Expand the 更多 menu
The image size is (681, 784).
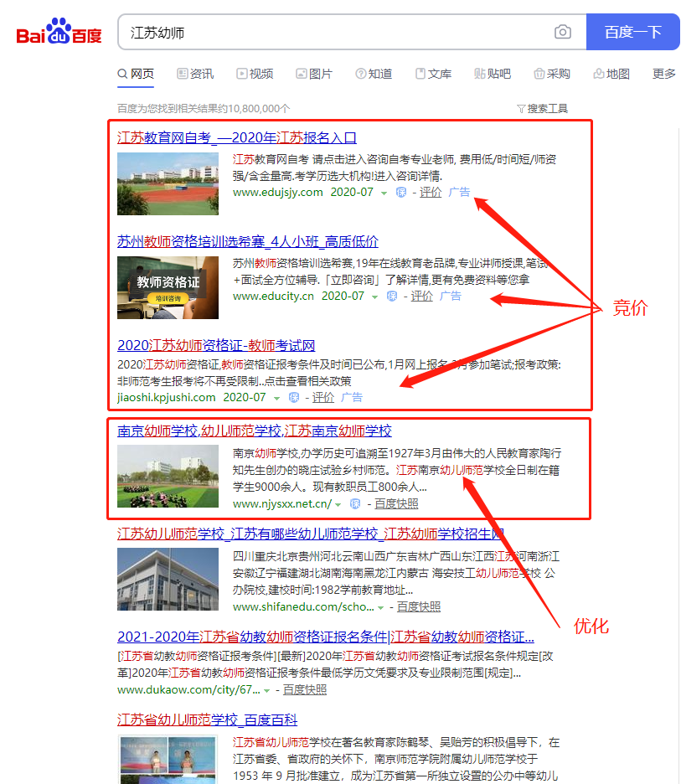[x=664, y=74]
